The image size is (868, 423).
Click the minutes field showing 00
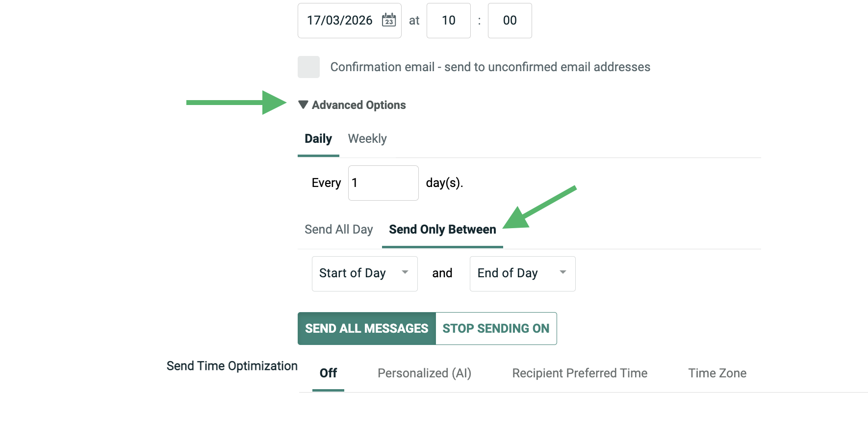(x=510, y=21)
